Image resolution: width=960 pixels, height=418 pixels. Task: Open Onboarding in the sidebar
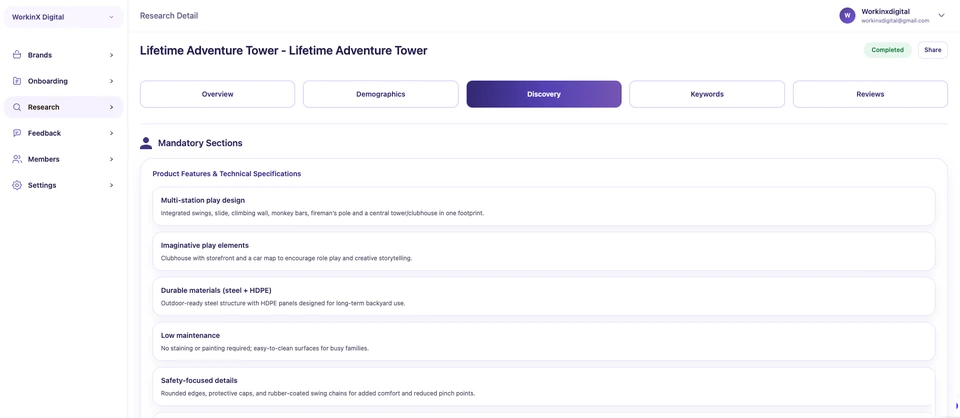pos(64,81)
